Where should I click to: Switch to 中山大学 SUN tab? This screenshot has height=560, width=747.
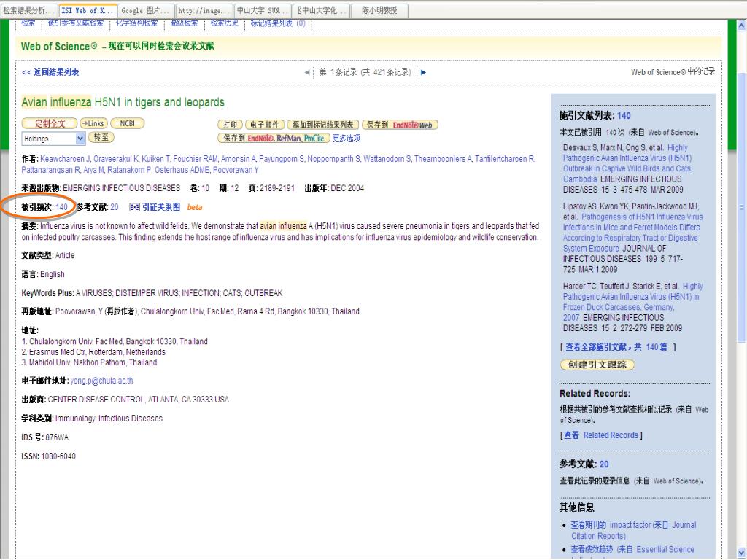coord(263,10)
